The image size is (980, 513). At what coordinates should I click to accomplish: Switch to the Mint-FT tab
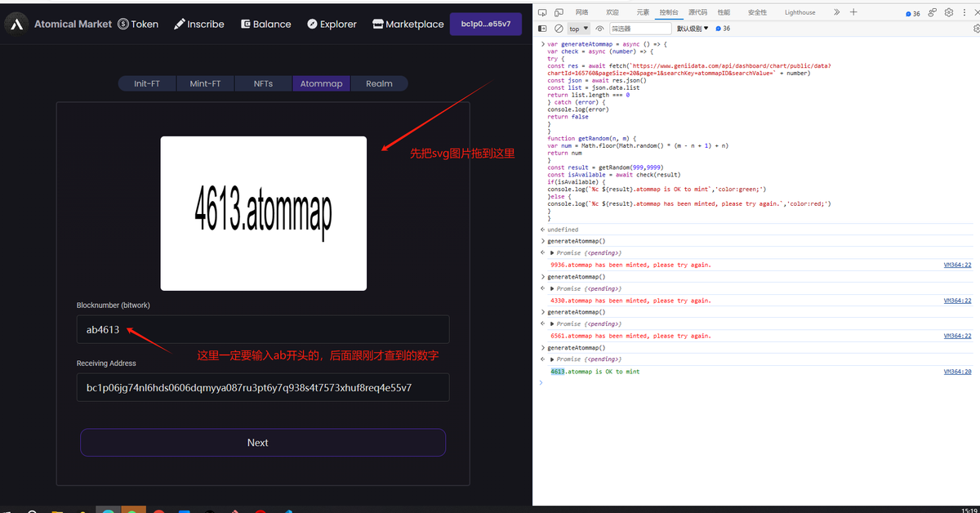coord(205,83)
